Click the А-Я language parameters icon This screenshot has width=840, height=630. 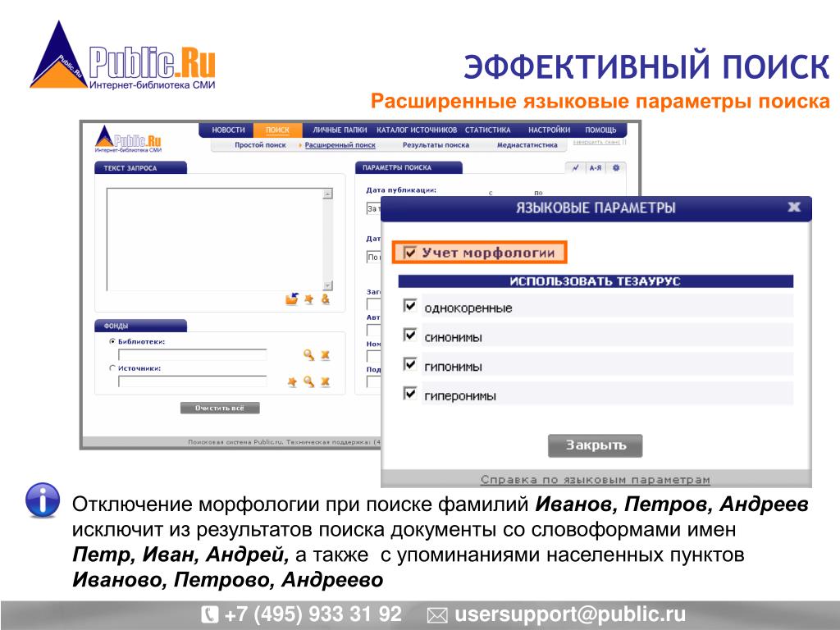point(596,167)
